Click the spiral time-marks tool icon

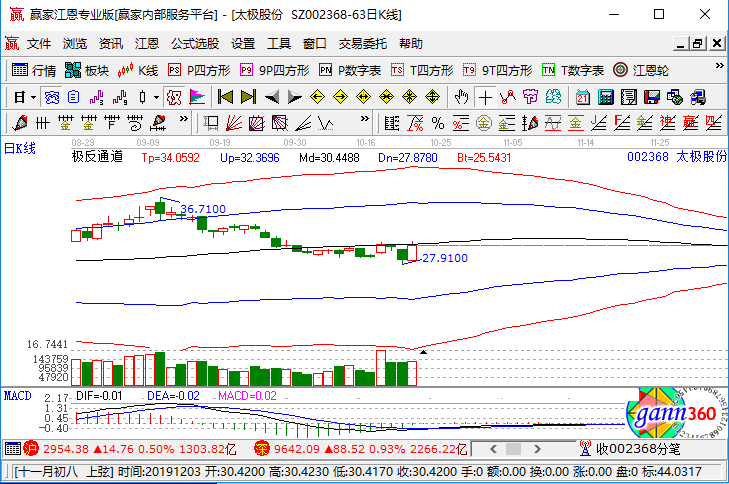click(135, 123)
